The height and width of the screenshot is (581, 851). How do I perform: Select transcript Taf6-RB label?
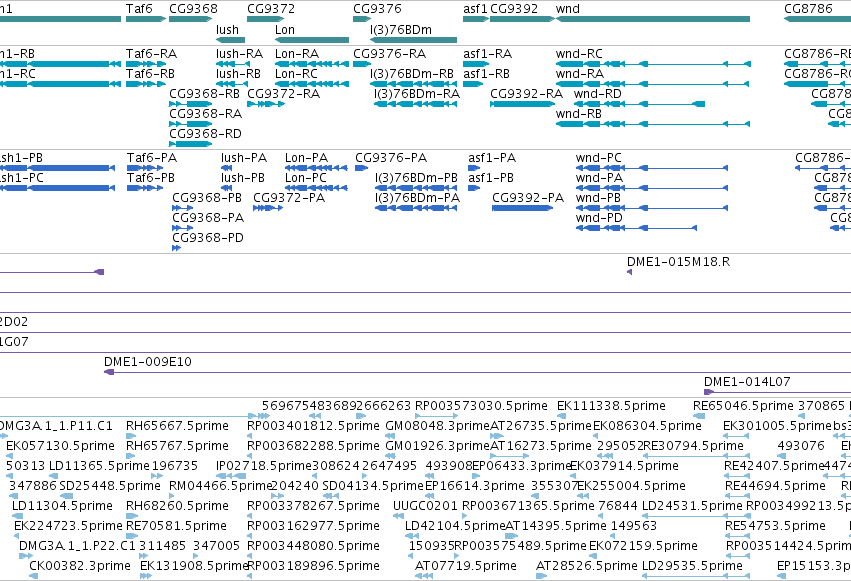tap(150, 74)
